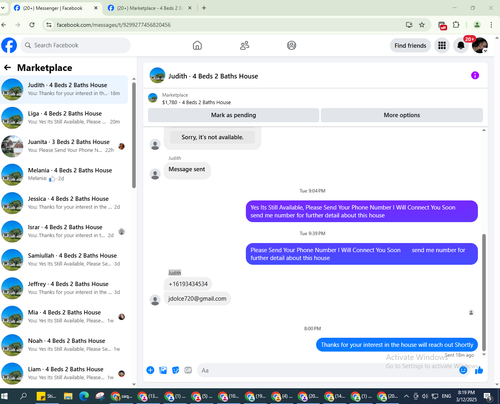
Task: Open Jessica - 4 Beds 2 Baths House chat
Action: (64, 203)
